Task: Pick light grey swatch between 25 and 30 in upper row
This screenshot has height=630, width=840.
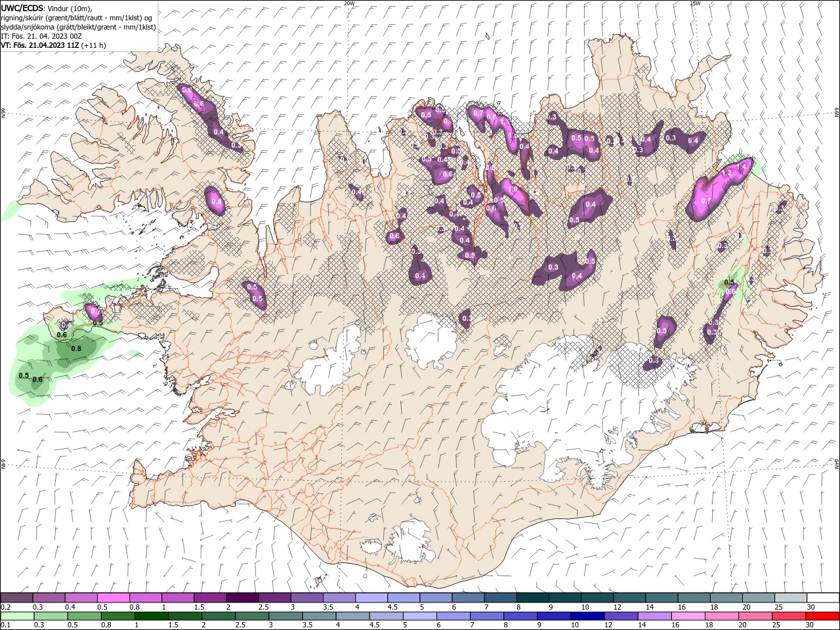Action: click(791, 598)
